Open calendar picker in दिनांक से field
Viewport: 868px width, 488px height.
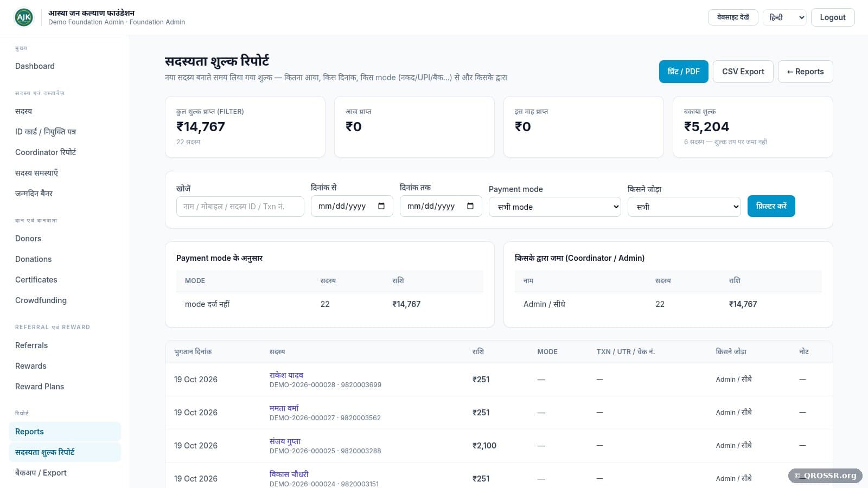click(381, 206)
